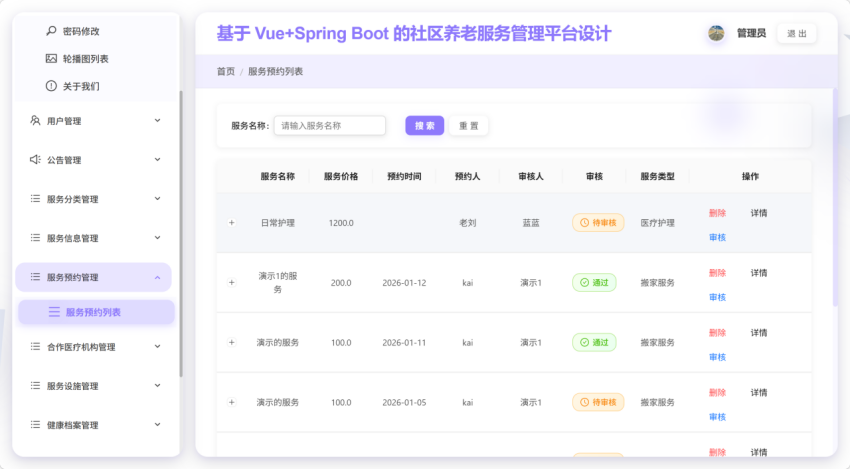Focus the 服务名称 search input
Viewport: 850px width, 469px height.
[330, 126]
